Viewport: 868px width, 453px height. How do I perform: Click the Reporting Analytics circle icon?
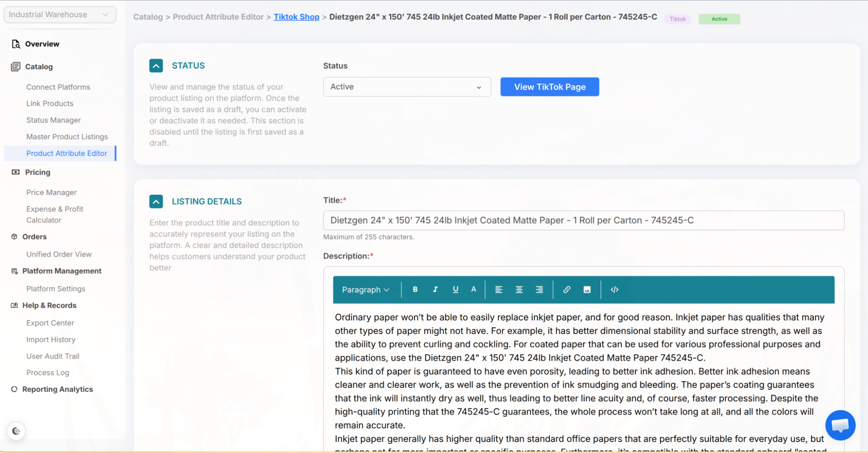[14, 389]
